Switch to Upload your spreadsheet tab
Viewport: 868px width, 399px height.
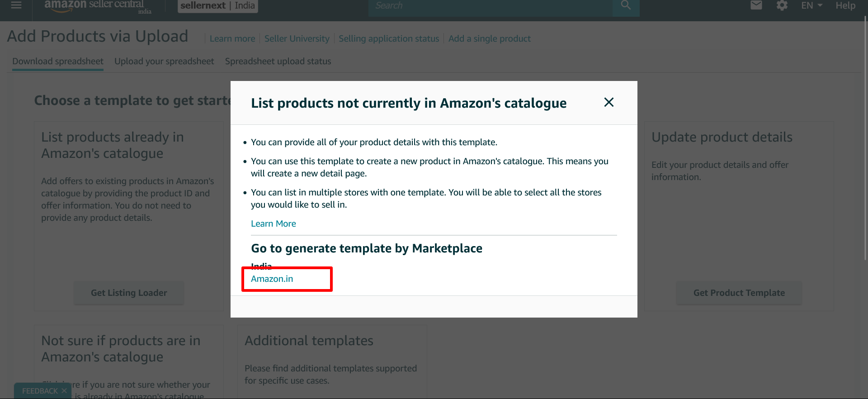(x=164, y=61)
